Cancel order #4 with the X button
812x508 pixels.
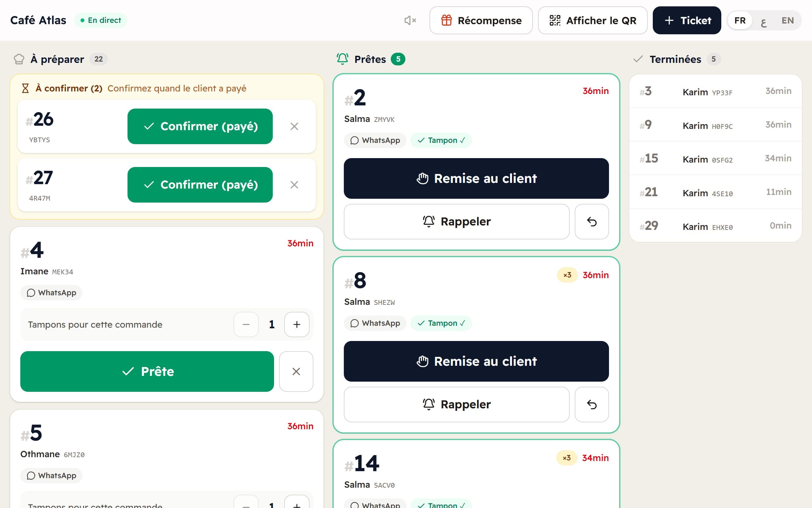[x=296, y=371]
